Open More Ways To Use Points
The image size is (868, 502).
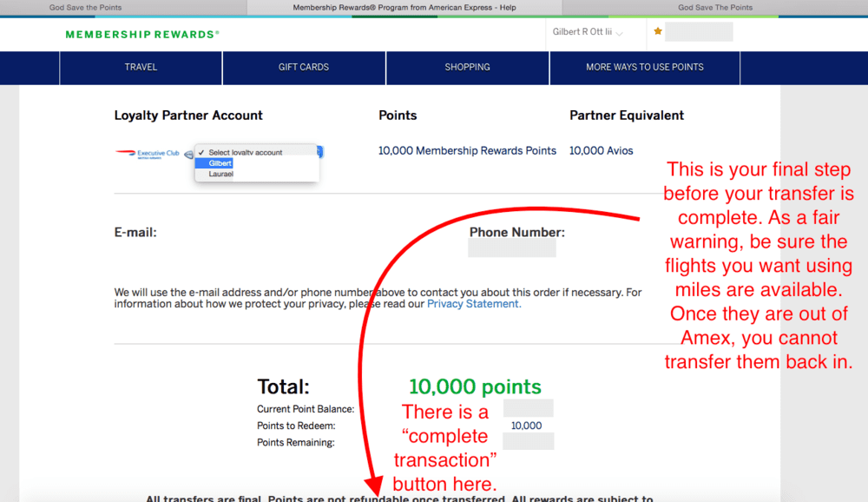[644, 68]
